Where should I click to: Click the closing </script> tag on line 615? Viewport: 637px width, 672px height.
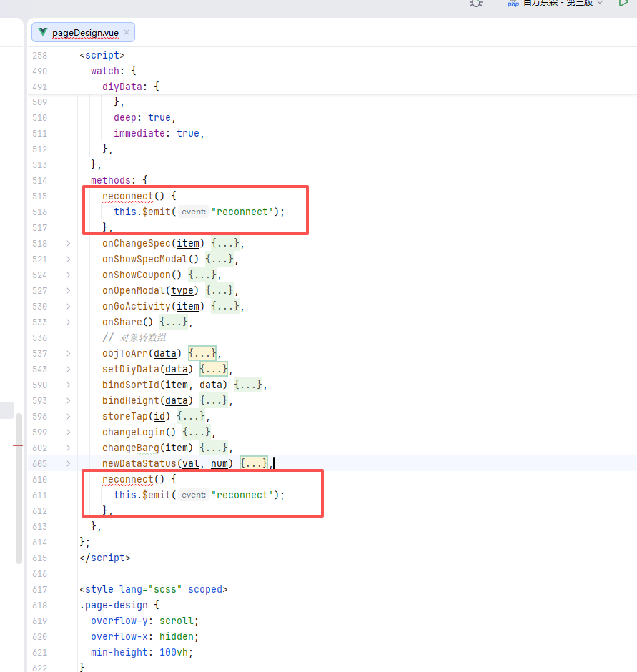[x=105, y=558]
